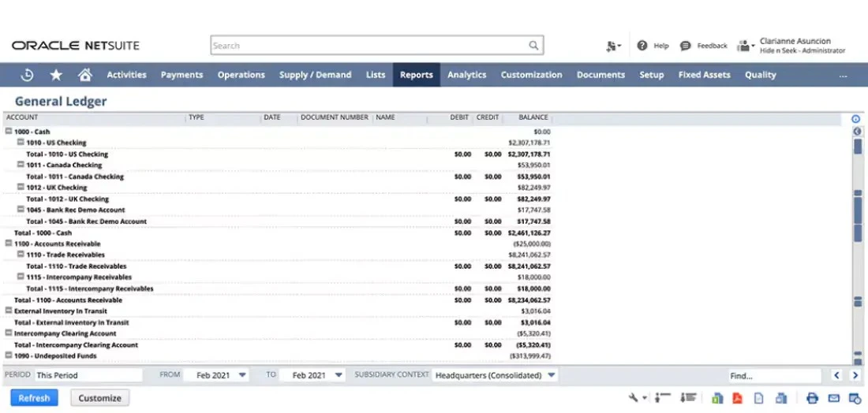The width and height of the screenshot is (868, 413).
Task: Schedule the report with calendar clock icon
Action: click(x=855, y=397)
